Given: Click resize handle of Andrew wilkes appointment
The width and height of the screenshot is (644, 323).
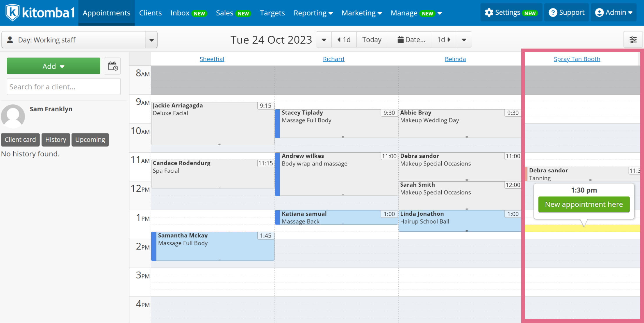Looking at the screenshot, I should 343,194.
